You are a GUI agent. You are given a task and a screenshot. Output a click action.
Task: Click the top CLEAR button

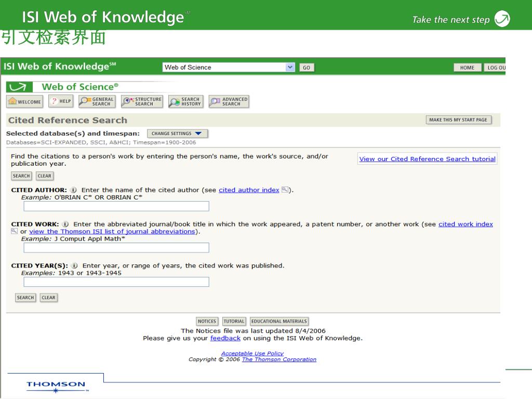[45, 176]
